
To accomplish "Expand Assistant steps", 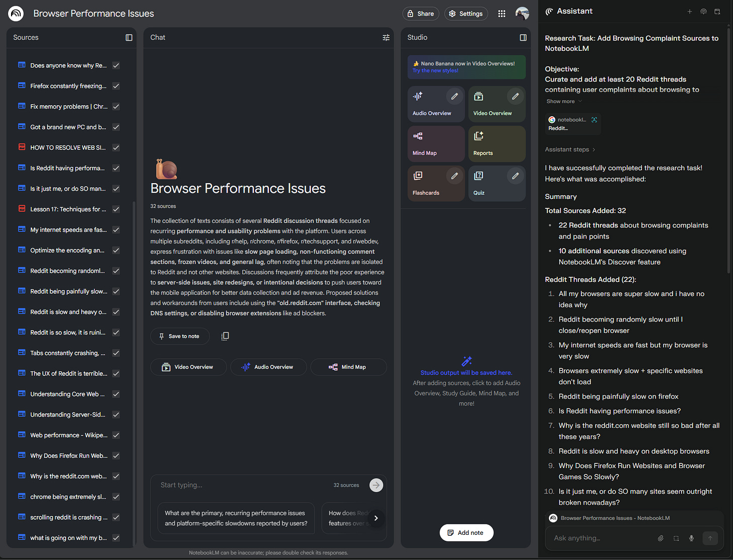I will [x=570, y=149].
